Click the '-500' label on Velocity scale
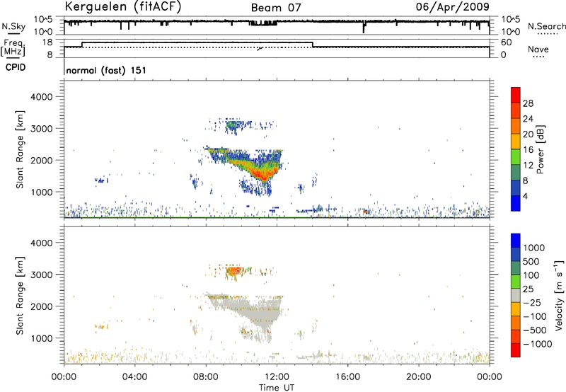This screenshot has height=392, width=566. (535, 330)
